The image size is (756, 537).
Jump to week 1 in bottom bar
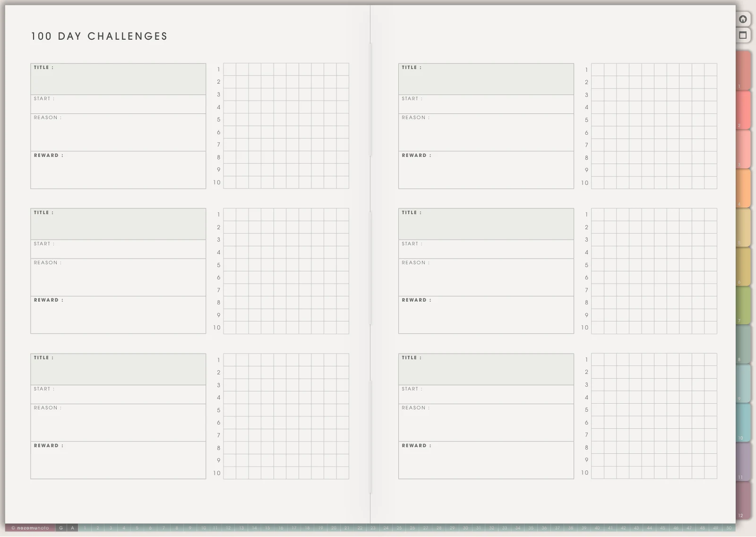(x=85, y=528)
